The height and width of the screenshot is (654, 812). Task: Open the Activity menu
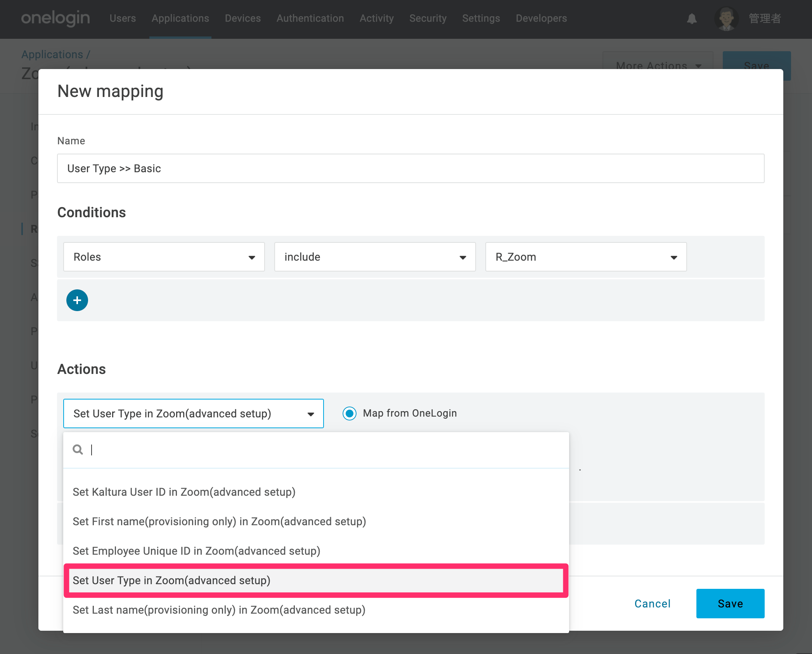[377, 18]
